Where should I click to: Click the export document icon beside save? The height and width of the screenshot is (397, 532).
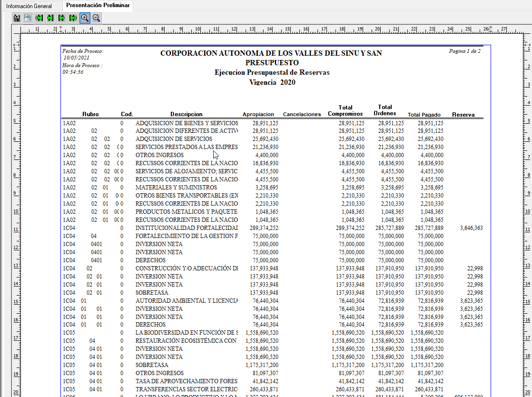28,18
